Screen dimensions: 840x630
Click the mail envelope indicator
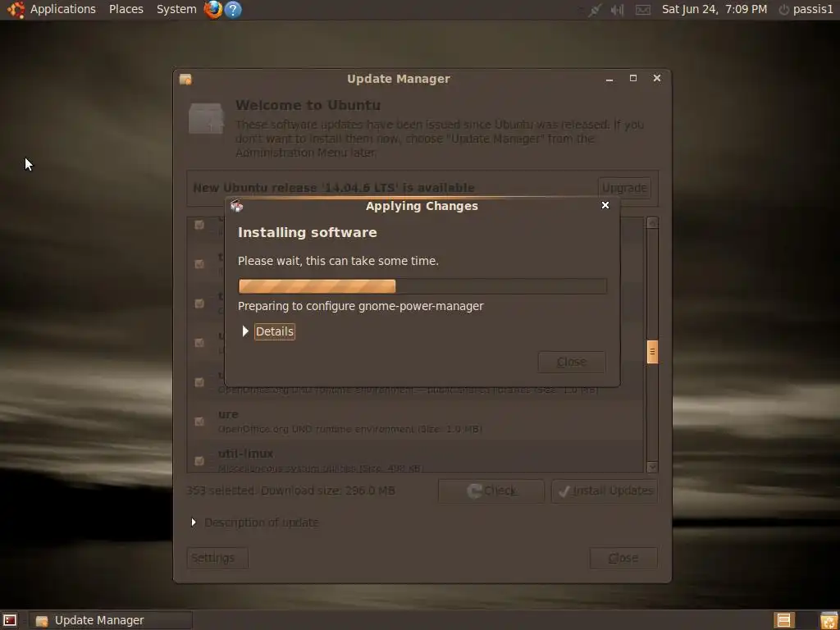[643, 10]
